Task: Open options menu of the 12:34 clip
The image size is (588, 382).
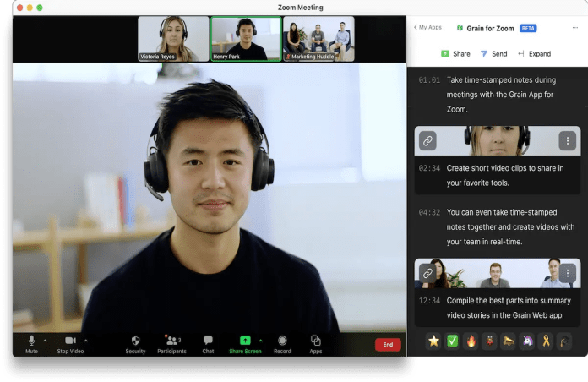Action: [568, 273]
